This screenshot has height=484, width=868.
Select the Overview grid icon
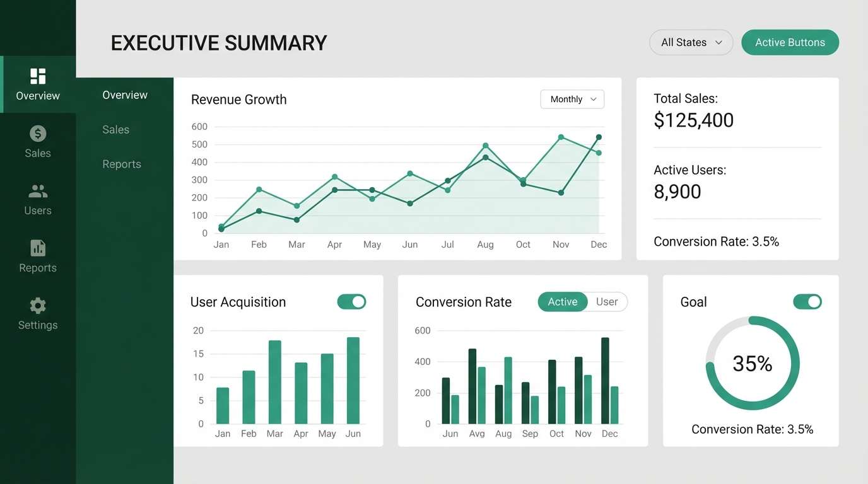pyautogui.click(x=37, y=76)
